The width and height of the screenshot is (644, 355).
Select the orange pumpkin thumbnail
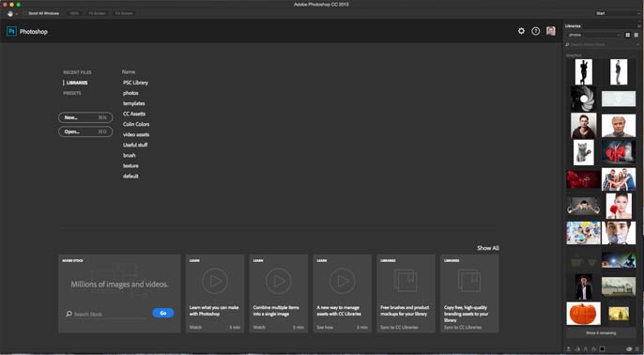click(x=583, y=314)
